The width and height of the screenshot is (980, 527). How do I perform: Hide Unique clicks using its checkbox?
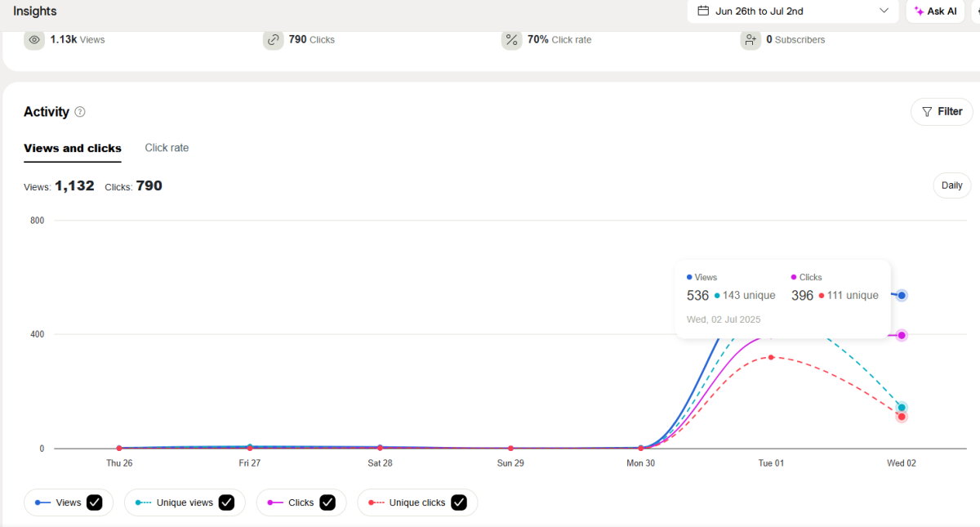point(459,502)
